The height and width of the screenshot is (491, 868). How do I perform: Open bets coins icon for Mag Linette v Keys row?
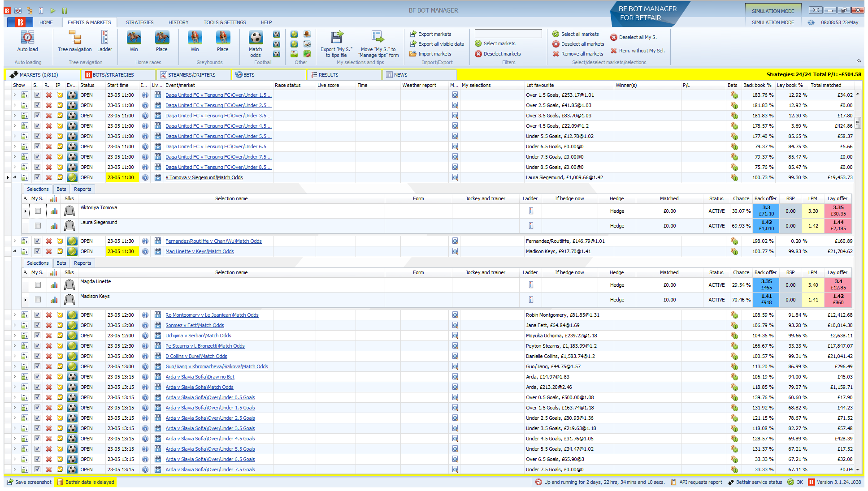[734, 251]
